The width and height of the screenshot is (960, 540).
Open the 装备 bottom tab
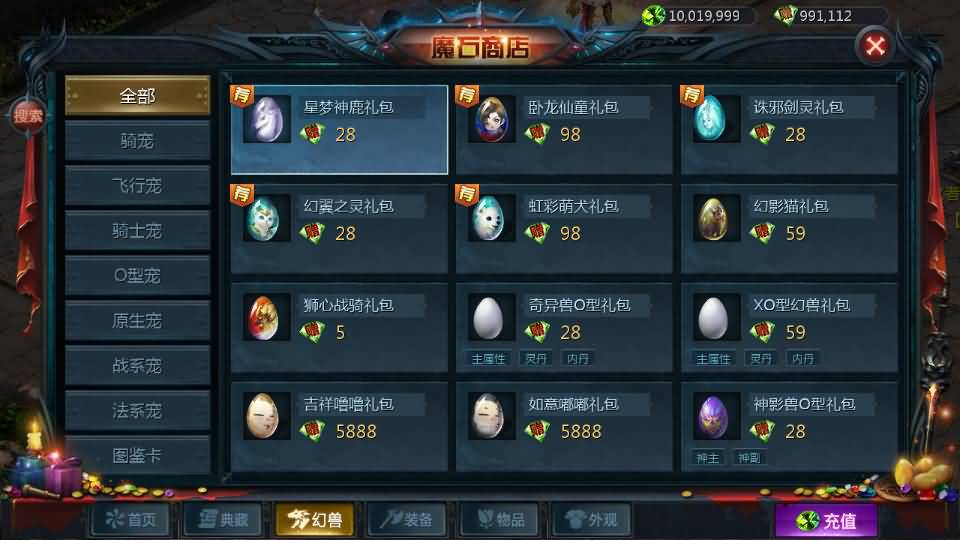407,520
